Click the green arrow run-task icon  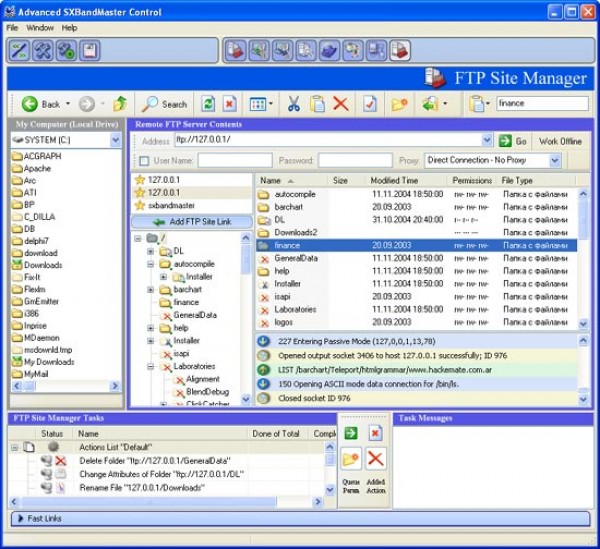[x=351, y=433]
